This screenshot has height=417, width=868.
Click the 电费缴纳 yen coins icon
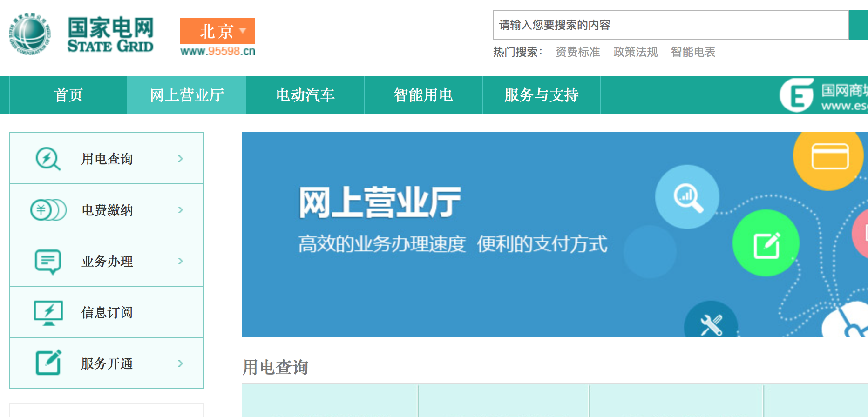pos(48,210)
